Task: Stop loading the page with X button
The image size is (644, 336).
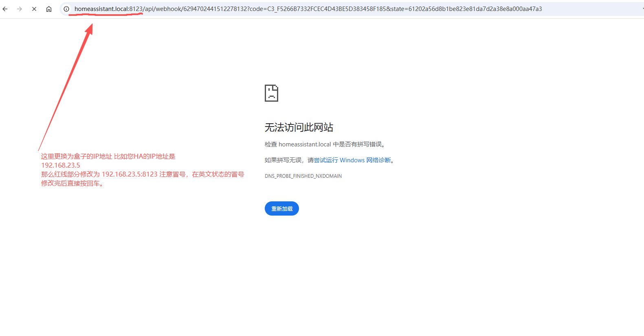Action: point(34,9)
